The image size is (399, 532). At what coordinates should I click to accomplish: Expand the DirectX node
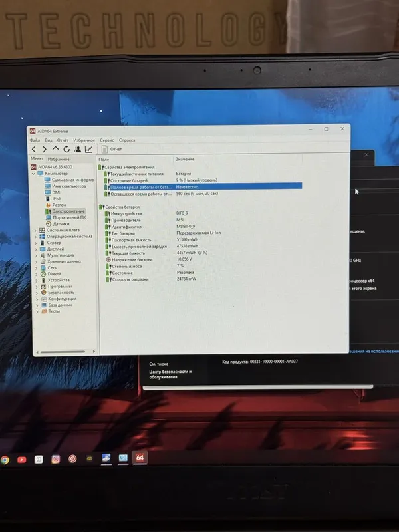pos(37,274)
